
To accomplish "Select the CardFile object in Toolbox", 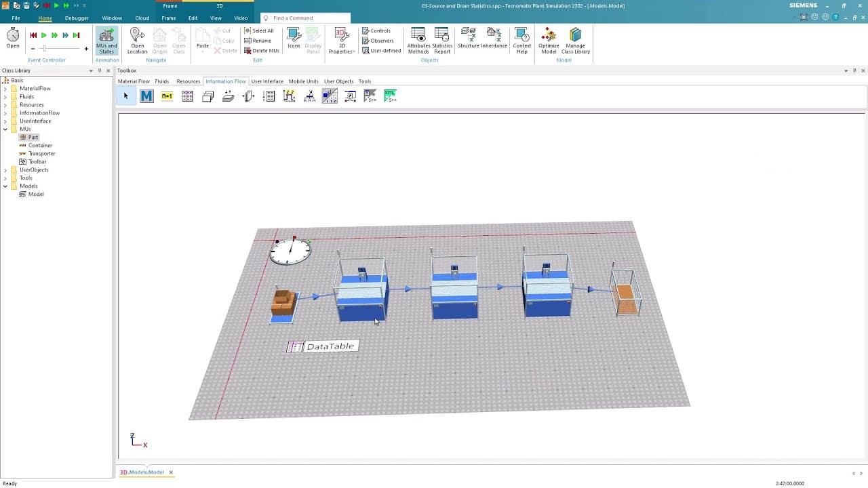I will pos(208,96).
